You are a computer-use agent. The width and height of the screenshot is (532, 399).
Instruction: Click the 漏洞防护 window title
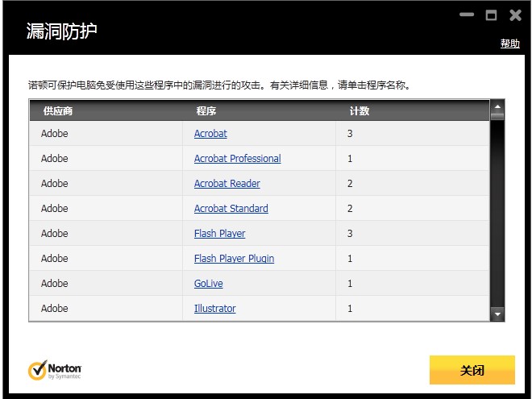61,31
